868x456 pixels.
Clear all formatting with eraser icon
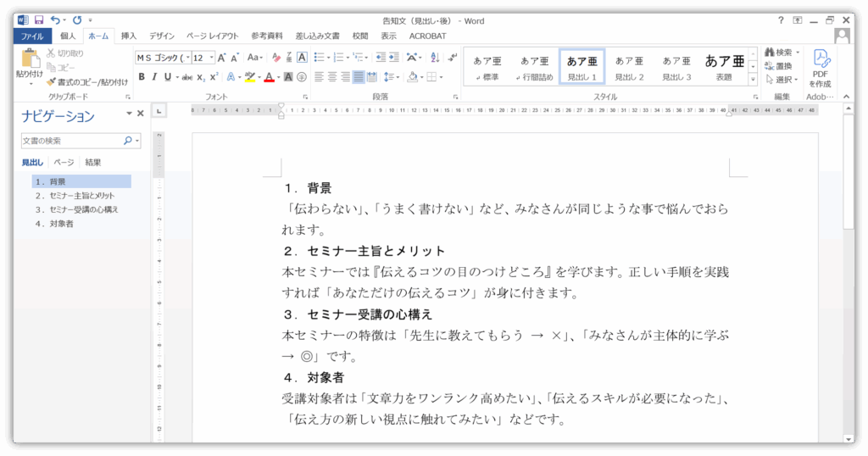[276, 58]
